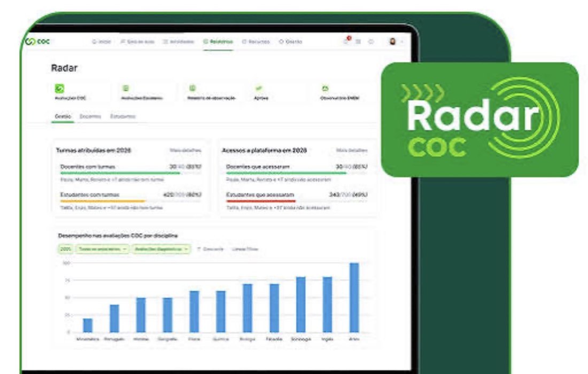Click the Inglês axis label
This screenshot has height=374, width=588.
[327, 339]
